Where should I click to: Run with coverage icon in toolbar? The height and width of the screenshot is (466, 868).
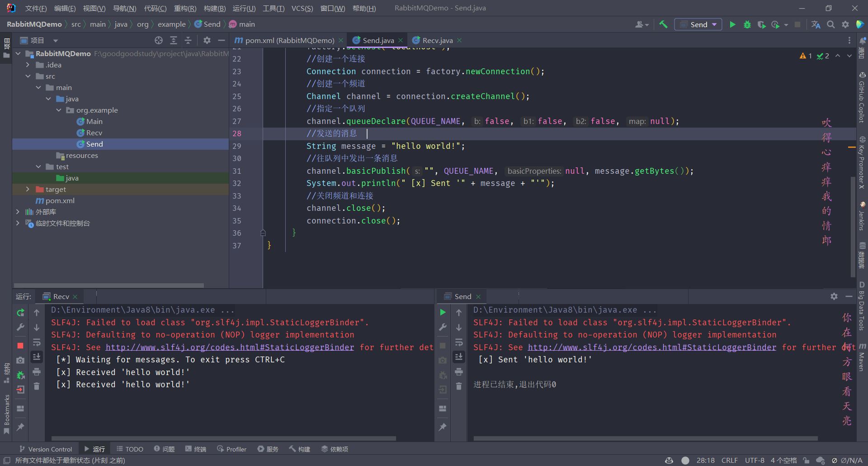(x=762, y=24)
